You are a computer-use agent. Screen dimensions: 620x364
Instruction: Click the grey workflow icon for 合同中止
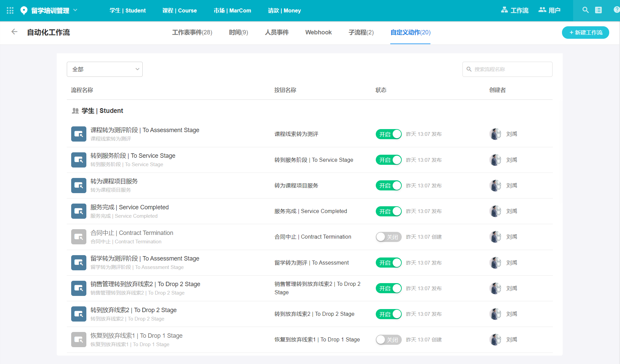point(79,237)
